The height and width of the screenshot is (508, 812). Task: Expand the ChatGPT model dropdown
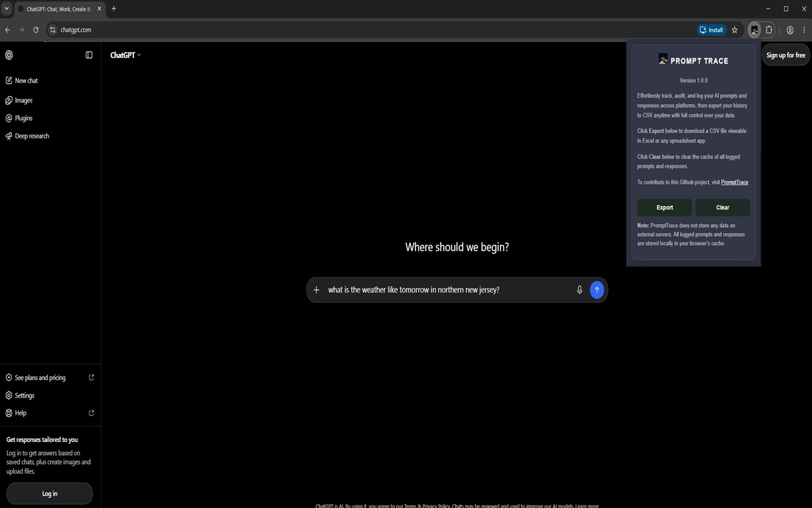(x=126, y=55)
